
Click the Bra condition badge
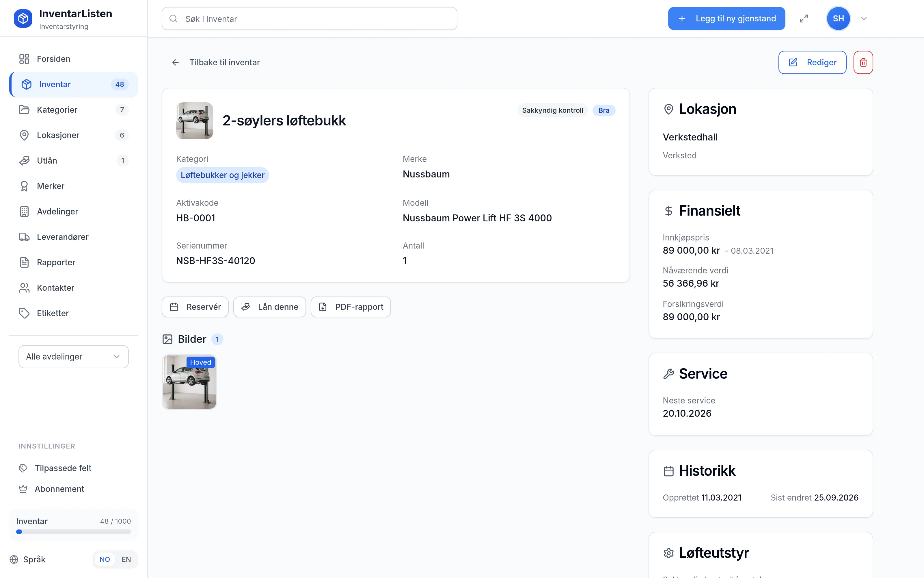(x=604, y=110)
